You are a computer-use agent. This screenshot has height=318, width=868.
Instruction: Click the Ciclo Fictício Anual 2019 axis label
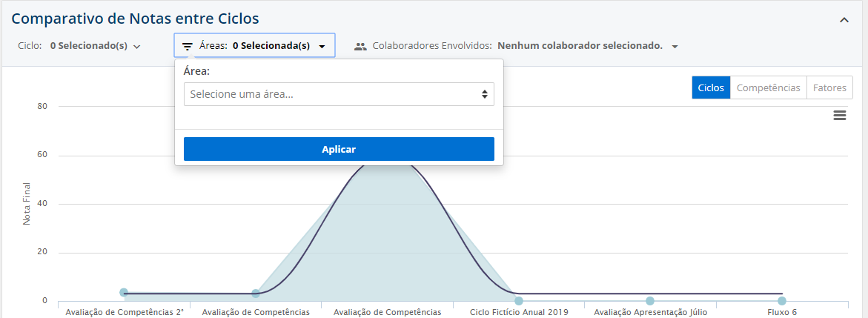pyautogui.click(x=519, y=312)
